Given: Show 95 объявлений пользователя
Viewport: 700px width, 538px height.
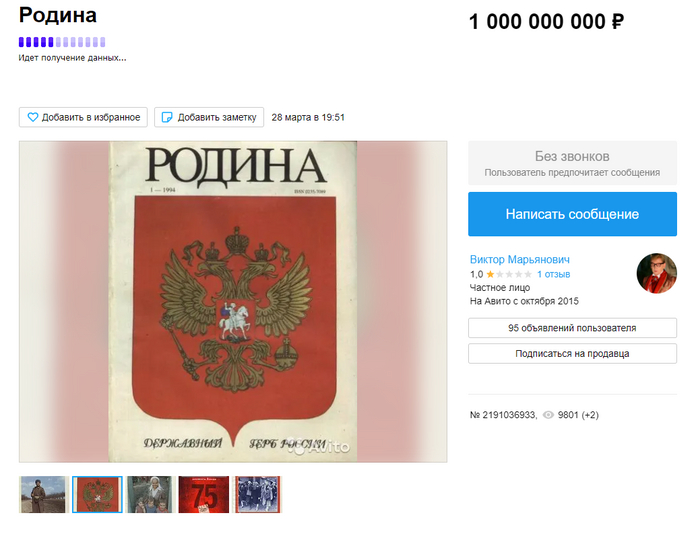Looking at the screenshot, I should 572,328.
